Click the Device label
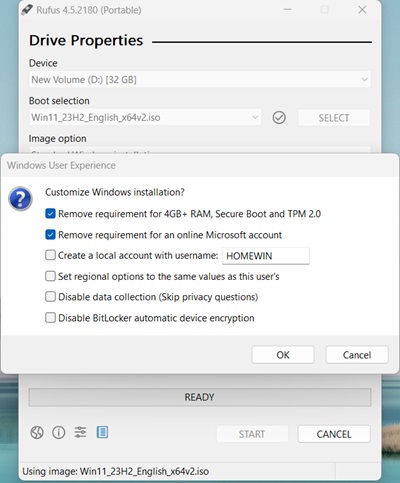 point(43,63)
